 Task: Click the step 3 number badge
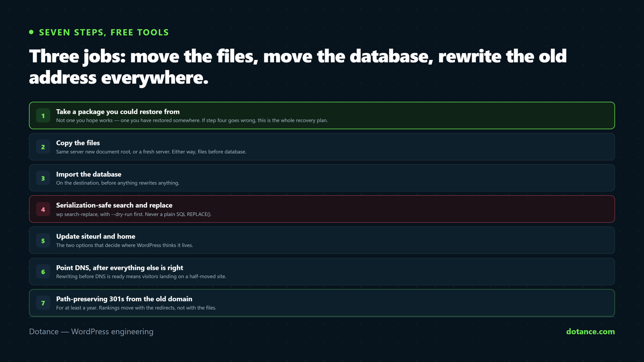[43, 178]
